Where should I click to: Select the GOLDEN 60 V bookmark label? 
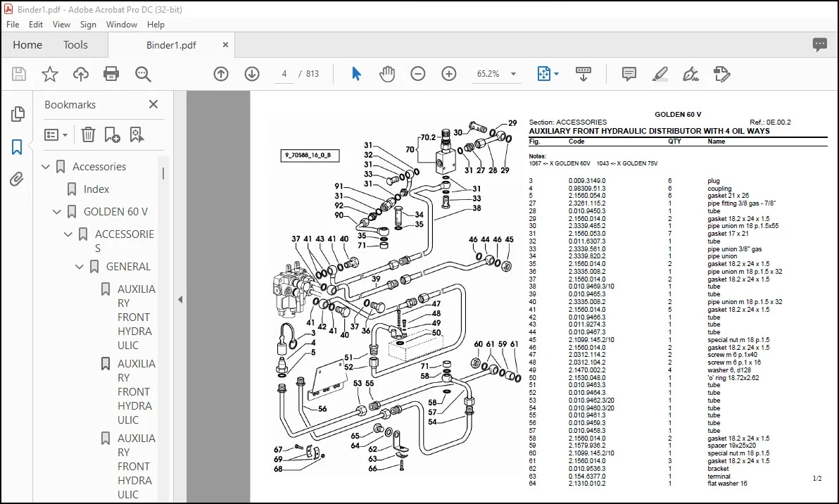115,212
